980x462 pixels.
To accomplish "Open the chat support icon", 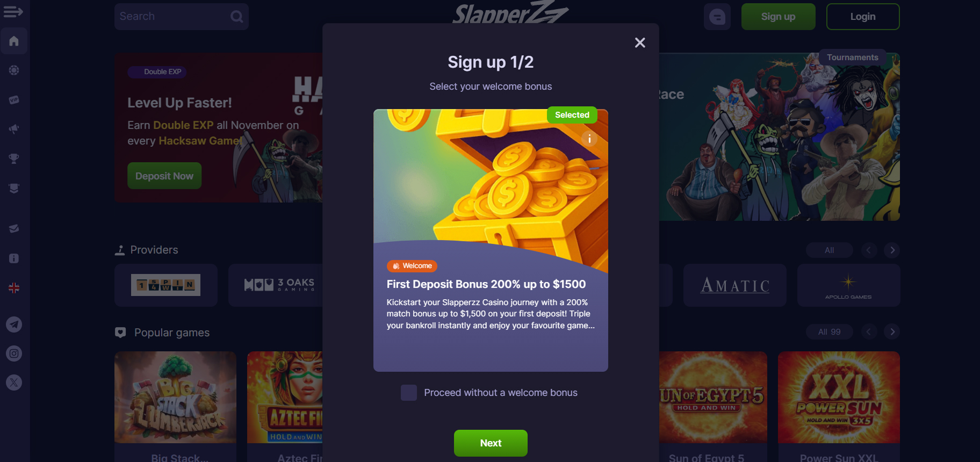I will point(717,17).
